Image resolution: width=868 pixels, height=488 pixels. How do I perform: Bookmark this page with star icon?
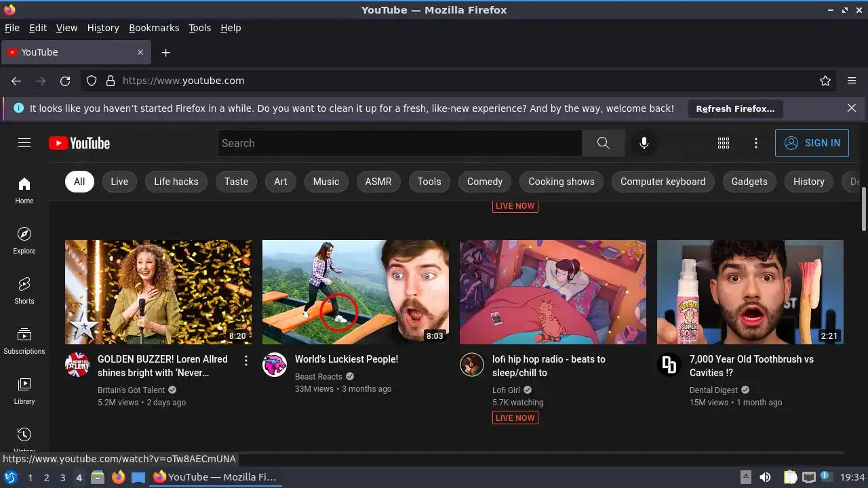(825, 81)
